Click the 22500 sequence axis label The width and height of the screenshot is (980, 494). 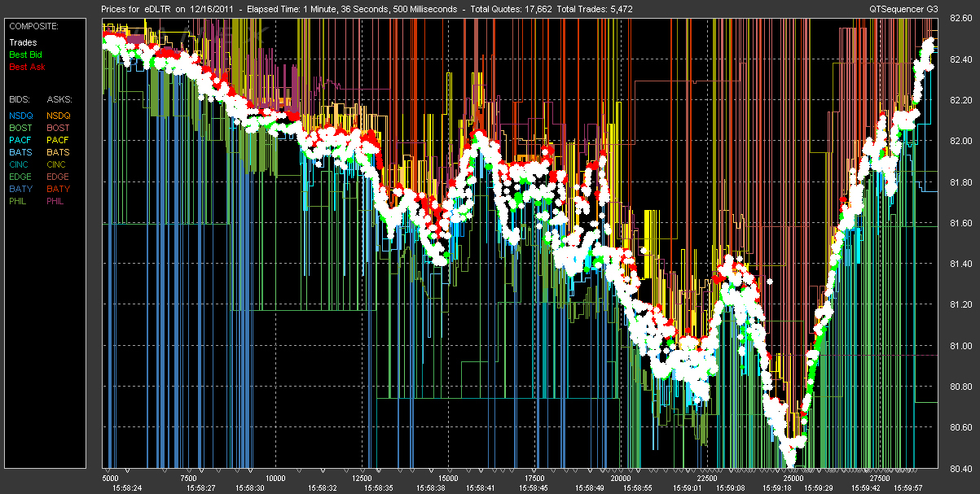click(x=708, y=479)
